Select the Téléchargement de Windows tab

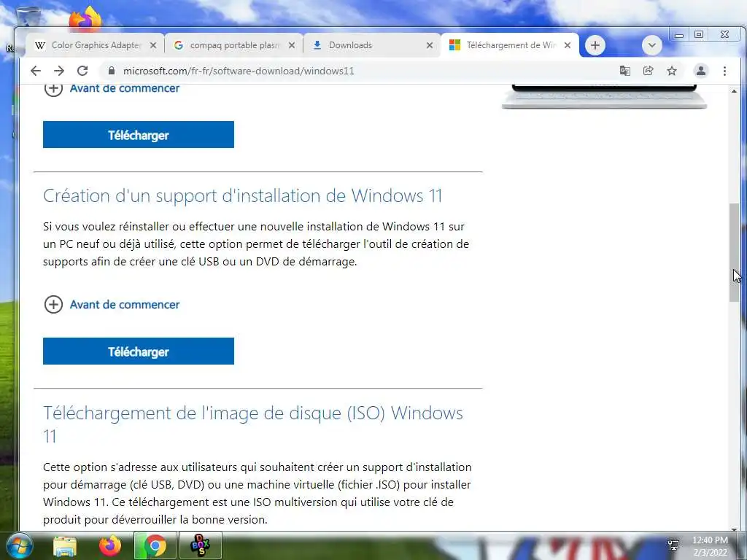510,45
